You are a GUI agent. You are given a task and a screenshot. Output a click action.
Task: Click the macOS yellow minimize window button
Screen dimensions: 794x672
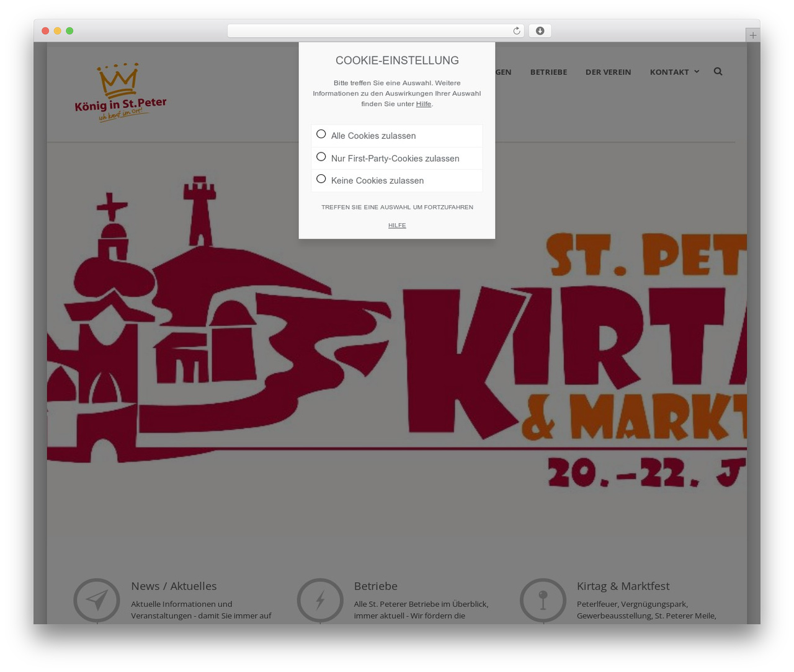(57, 31)
